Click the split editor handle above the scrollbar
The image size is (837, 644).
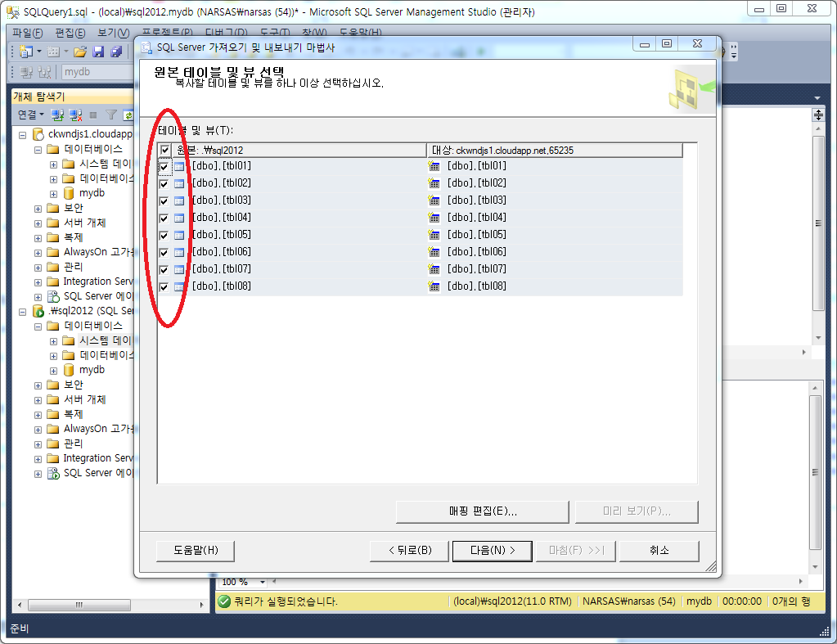[818, 115]
